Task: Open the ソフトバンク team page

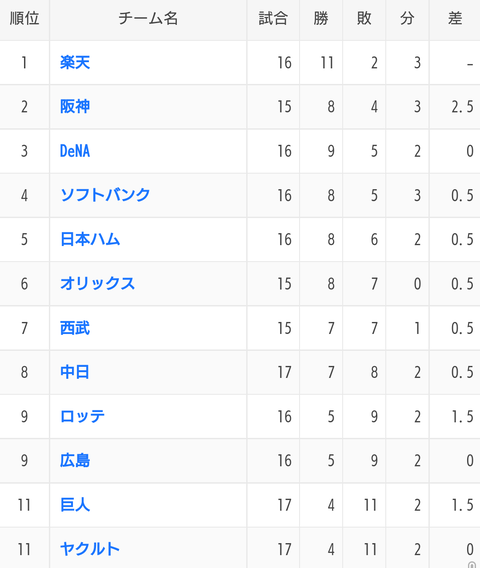Action: coord(105,195)
